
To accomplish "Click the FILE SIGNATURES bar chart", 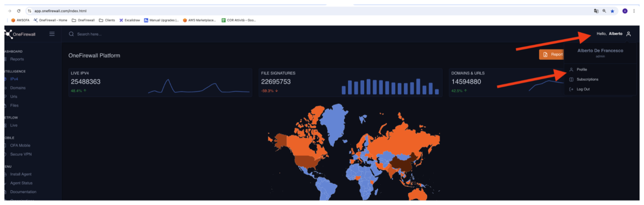I will [390, 86].
